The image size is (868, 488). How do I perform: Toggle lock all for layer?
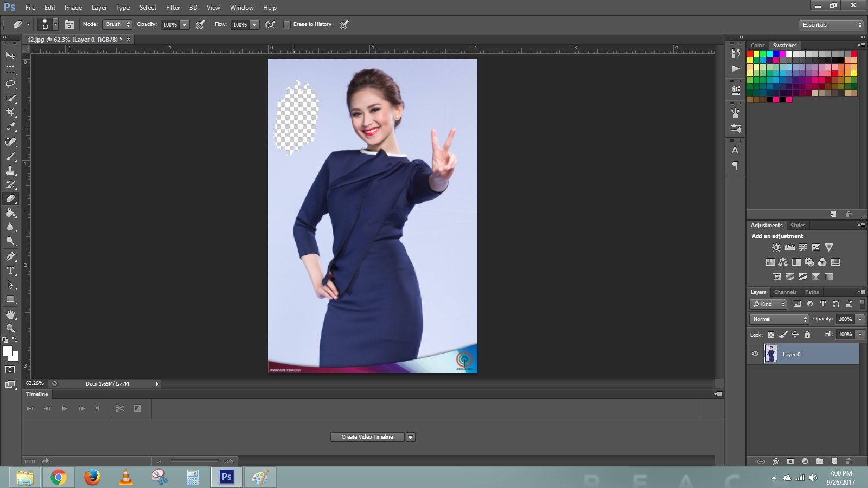[x=807, y=335]
